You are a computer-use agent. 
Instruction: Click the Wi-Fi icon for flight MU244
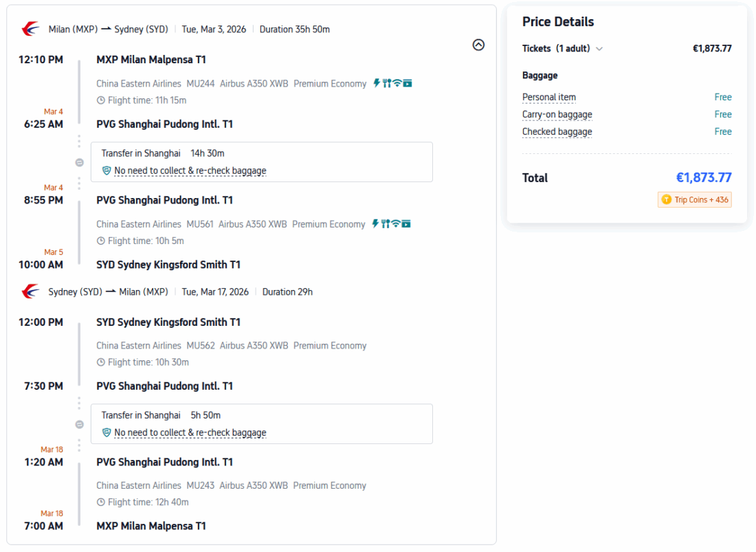[x=397, y=83]
